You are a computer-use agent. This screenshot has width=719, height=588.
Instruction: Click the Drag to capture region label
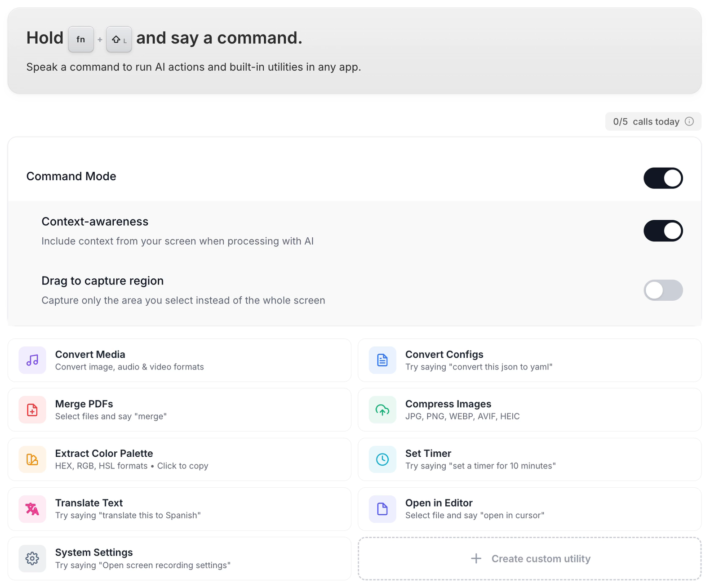(x=102, y=281)
